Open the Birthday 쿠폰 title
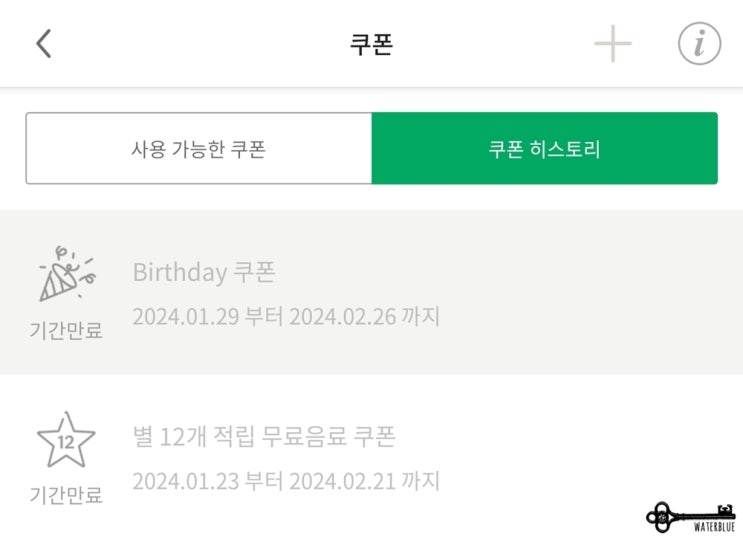The height and width of the screenshot is (539, 743). pyautogui.click(x=204, y=272)
